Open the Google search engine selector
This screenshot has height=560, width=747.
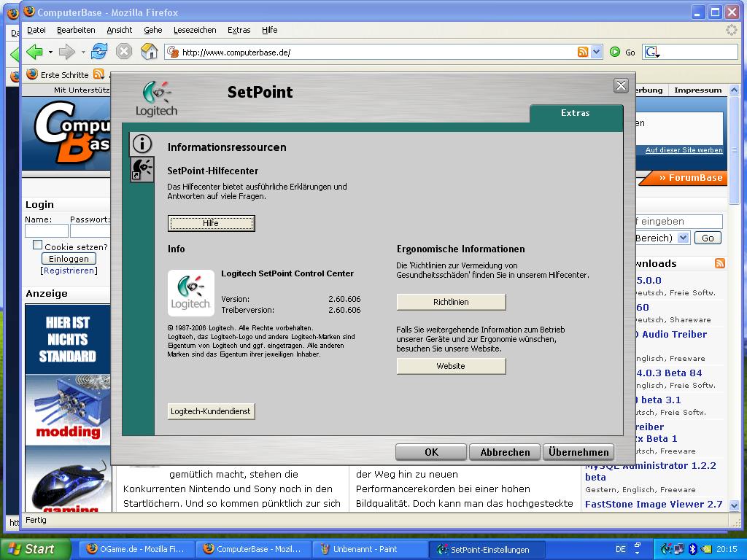tap(652, 52)
